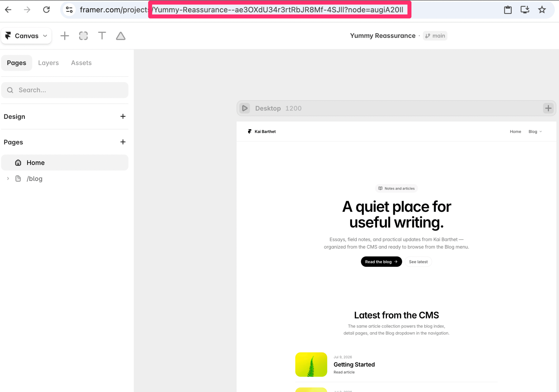Click the clipboard icon in the browser toolbar

tap(508, 10)
